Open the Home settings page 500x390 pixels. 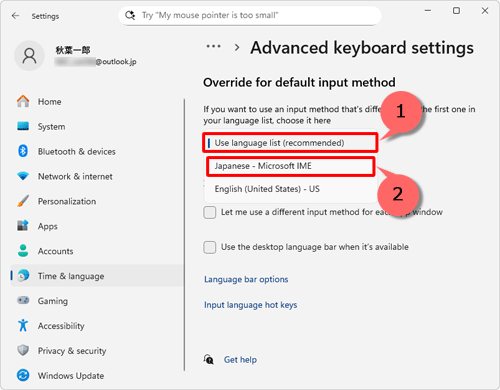97,101
